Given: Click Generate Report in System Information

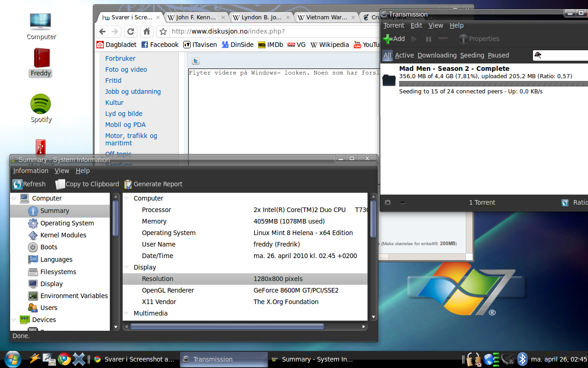Looking at the screenshot, I should [x=153, y=184].
